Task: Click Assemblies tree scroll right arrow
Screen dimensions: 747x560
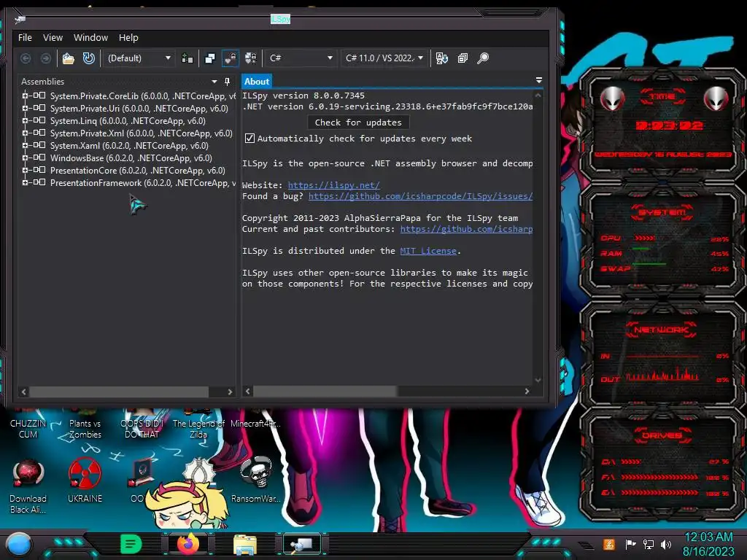Action: click(230, 392)
